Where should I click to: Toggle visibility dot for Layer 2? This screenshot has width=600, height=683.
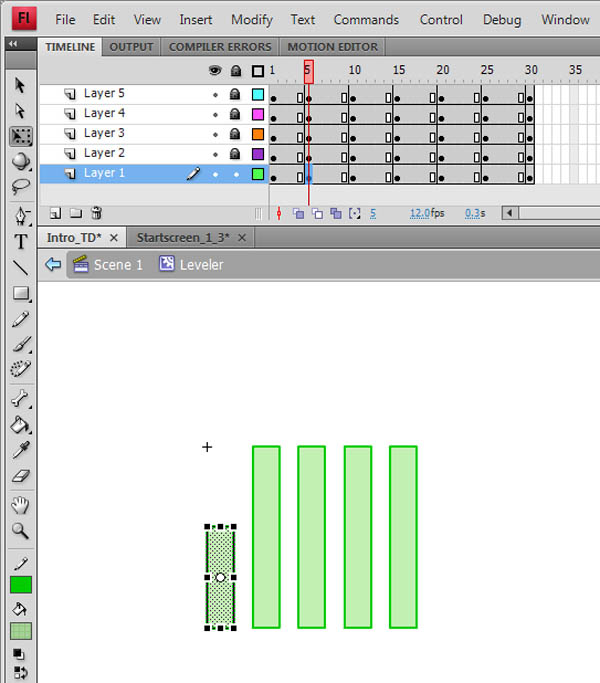215,155
